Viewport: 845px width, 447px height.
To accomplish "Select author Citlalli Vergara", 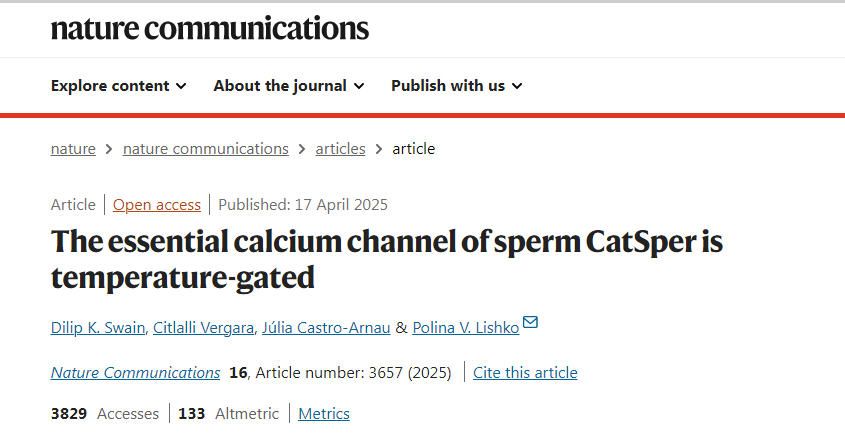I will (204, 328).
